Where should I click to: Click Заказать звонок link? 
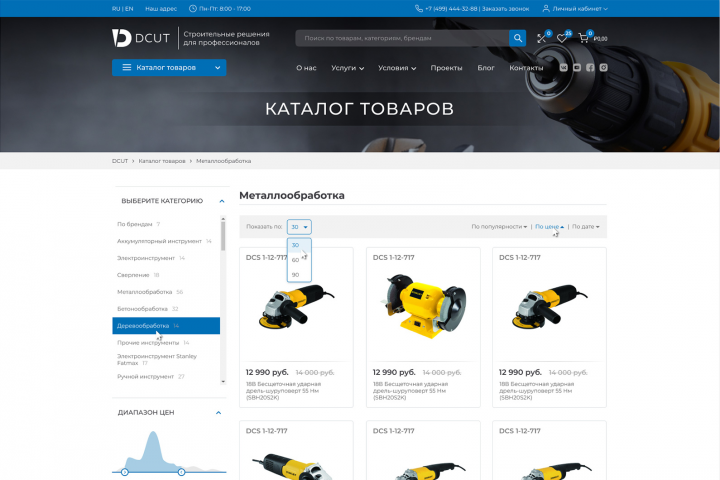(x=505, y=9)
